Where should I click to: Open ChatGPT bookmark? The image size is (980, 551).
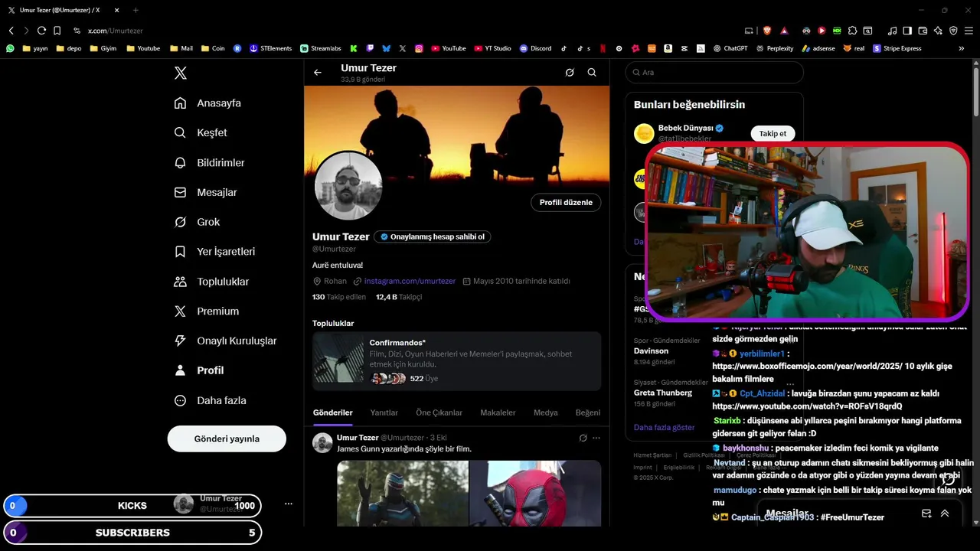[x=730, y=48]
